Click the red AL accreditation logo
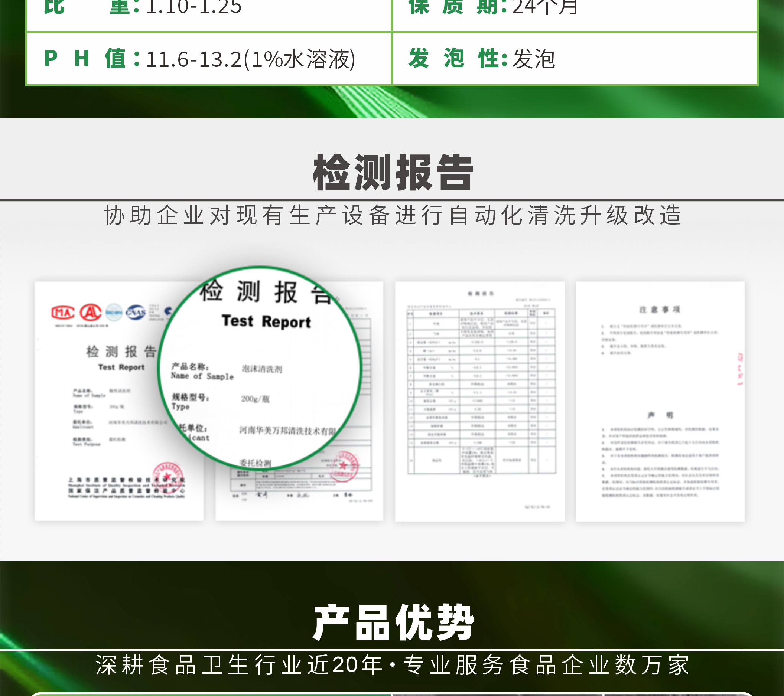This screenshot has height=696, width=784. click(91, 313)
